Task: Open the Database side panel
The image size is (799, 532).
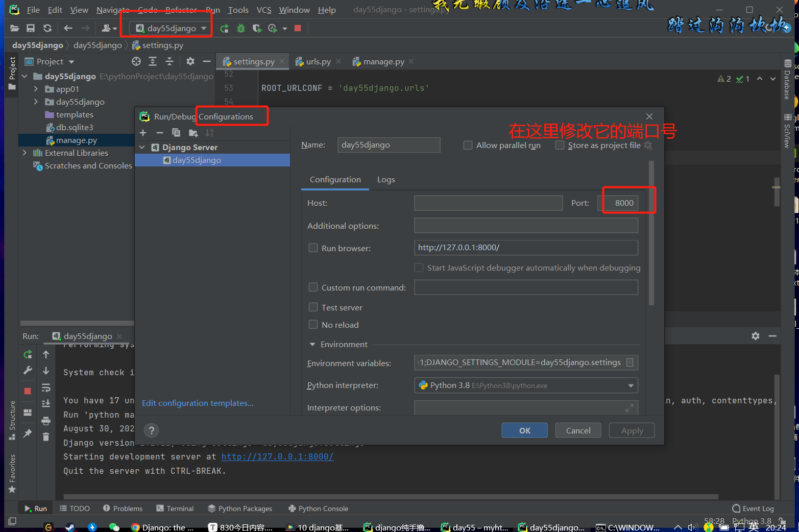Action: (788, 79)
